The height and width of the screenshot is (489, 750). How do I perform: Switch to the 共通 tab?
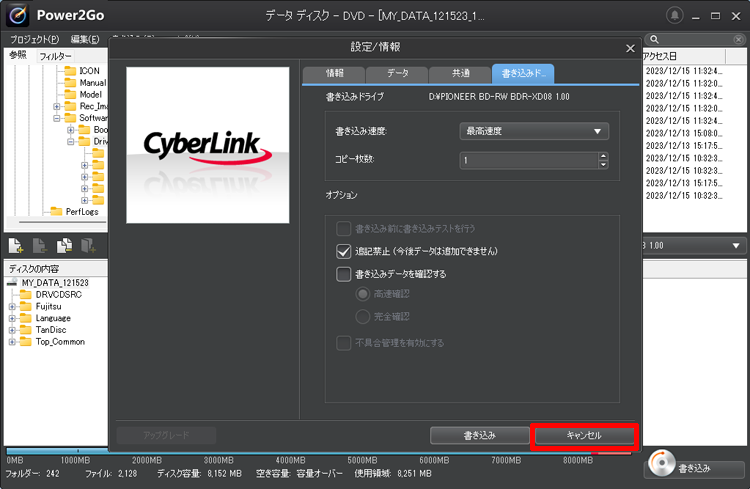pos(461,74)
